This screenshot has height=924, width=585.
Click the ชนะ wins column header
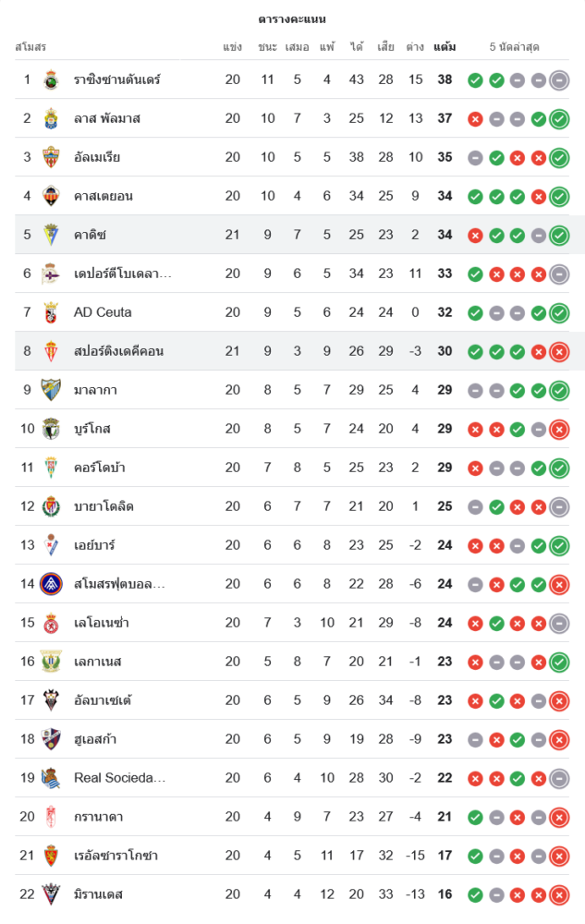click(268, 46)
